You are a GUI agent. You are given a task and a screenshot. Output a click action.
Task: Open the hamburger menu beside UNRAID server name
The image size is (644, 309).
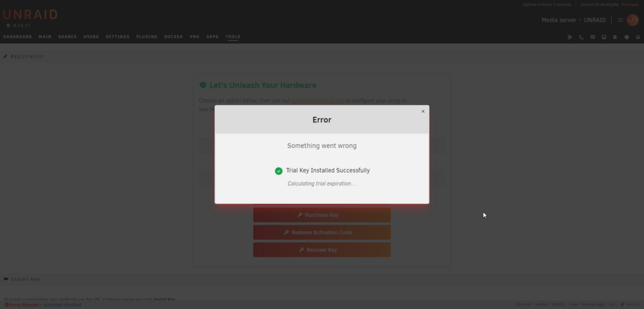pyautogui.click(x=620, y=20)
